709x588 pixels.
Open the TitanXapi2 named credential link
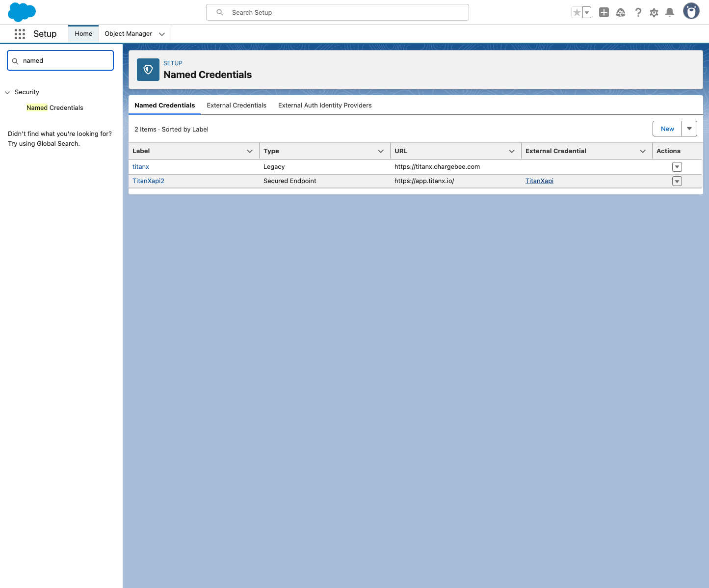tap(148, 181)
